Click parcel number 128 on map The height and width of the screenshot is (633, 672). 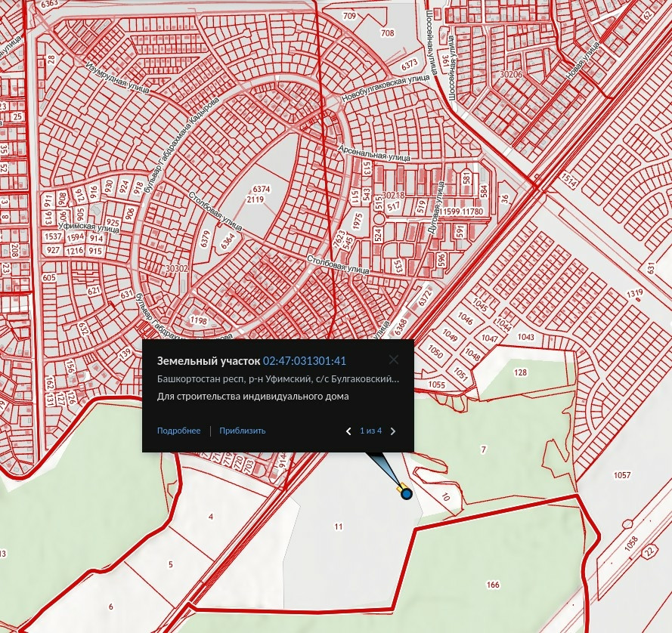(520, 372)
